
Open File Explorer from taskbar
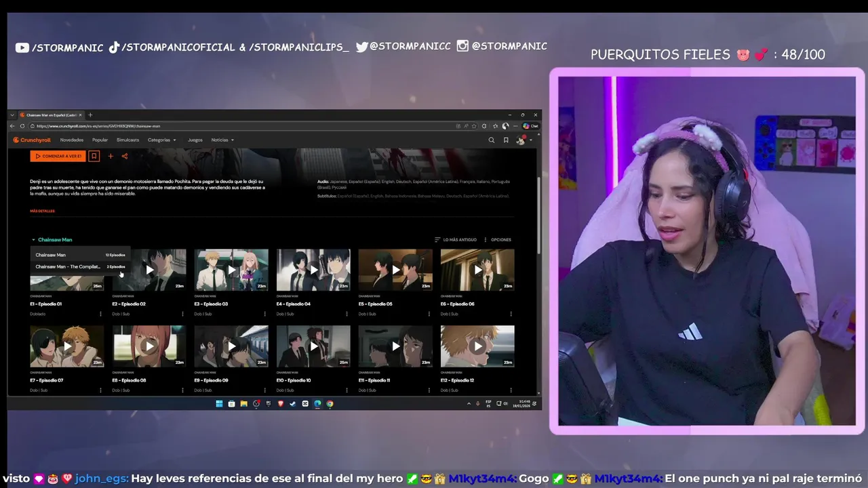coord(243,404)
